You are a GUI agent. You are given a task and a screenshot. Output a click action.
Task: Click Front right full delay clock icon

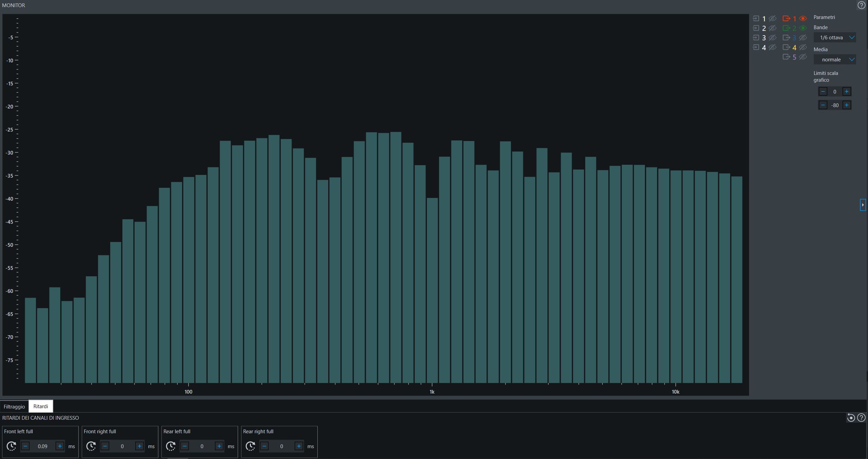pos(91,446)
